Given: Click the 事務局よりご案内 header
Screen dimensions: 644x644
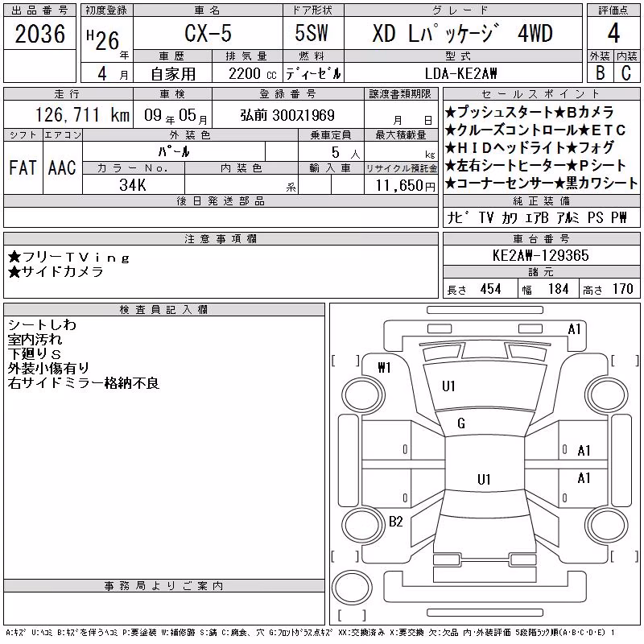Looking at the screenshot, I should (163, 586).
